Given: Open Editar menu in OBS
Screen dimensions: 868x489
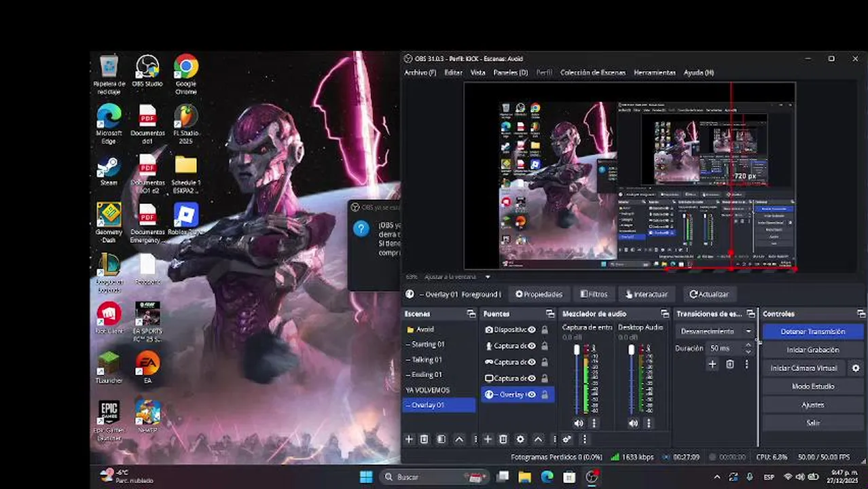Looking at the screenshot, I should pyautogui.click(x=453, y=73).
